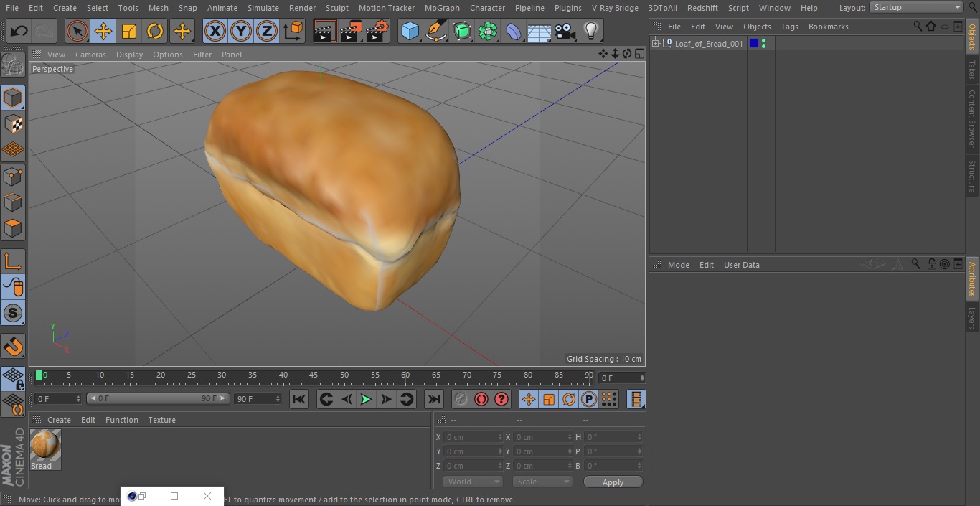980x506 pixels.
Task: Switch to Polygons mode
Action: (13, 229)
